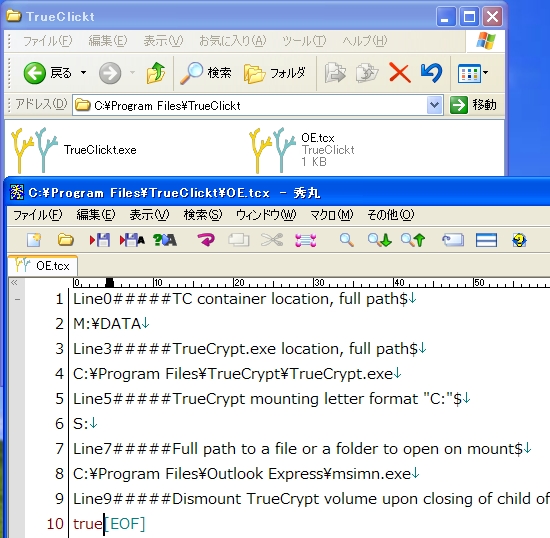Click the « collapse arrows left of ruler
This screenshot has width=550, height=538.
click(x=14, y=282)
